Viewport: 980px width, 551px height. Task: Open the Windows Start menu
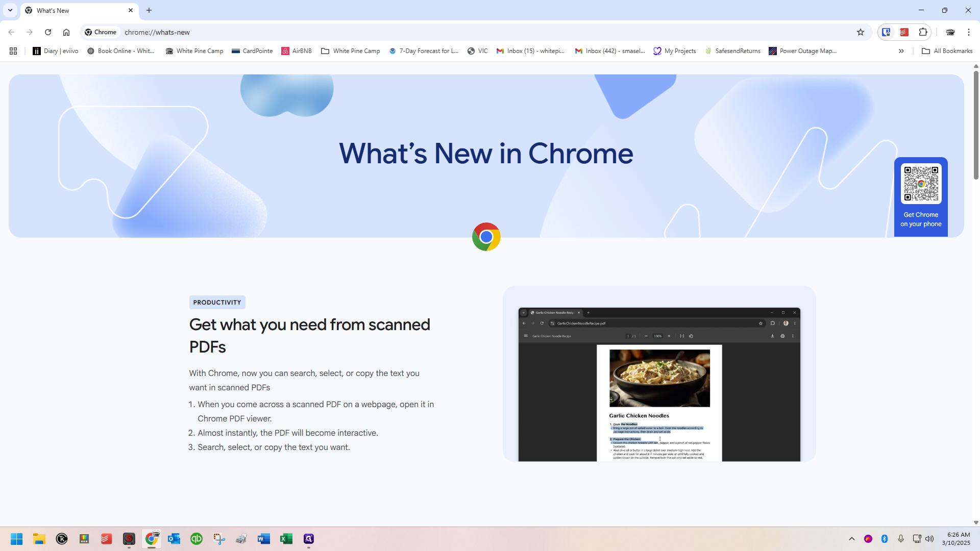tap(17, 539)
